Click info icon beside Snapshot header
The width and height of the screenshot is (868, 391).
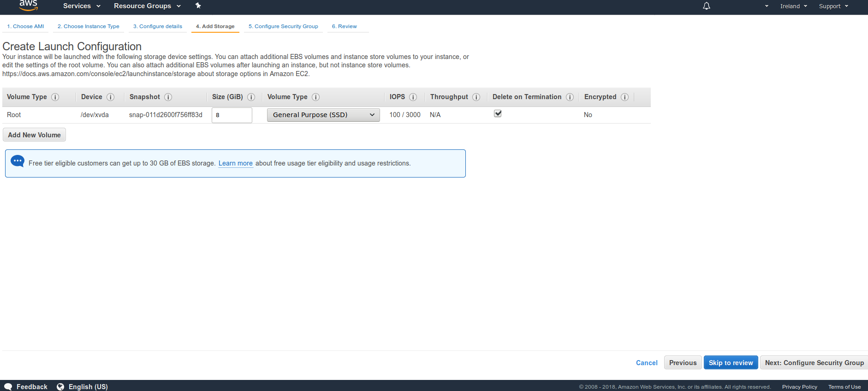point(168,97)
